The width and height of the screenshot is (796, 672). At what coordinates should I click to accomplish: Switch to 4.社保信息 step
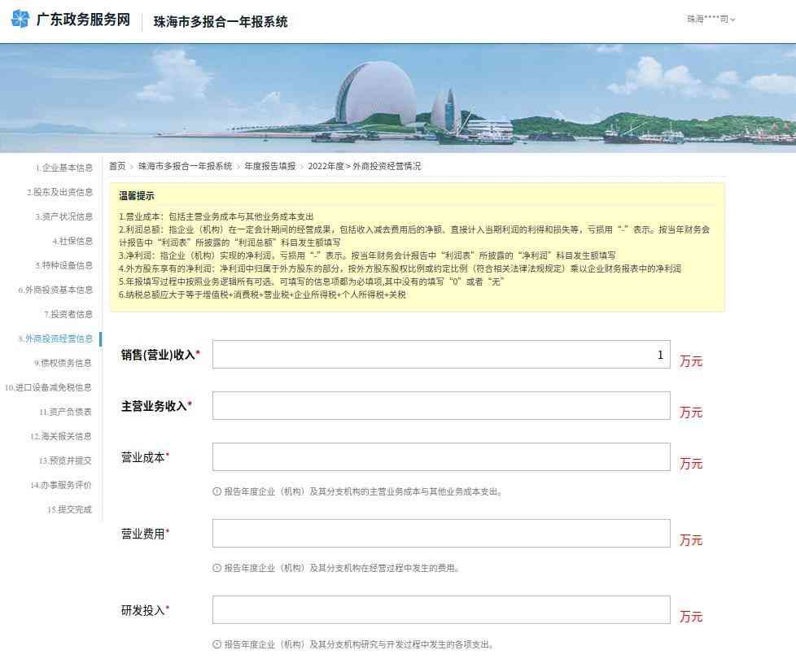pos(72,242)
